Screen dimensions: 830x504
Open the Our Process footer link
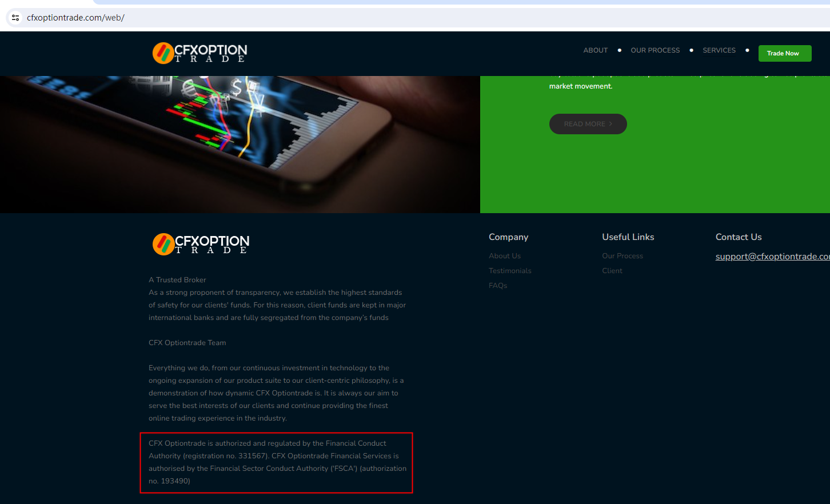[x=622, y=256]
